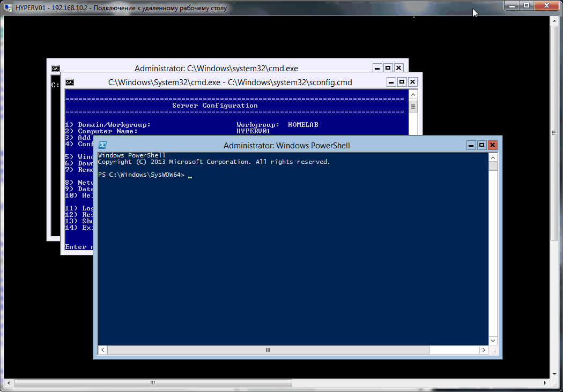Click Remote Desktop horizontal scrollbar right arrow

pyautogui.click(x=546, y=383)
